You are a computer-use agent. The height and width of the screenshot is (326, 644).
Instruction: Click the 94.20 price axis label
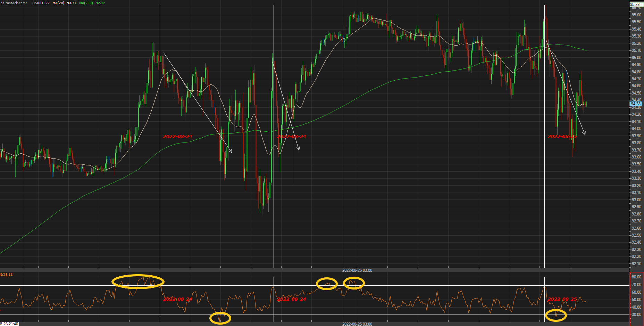[636, 114]
